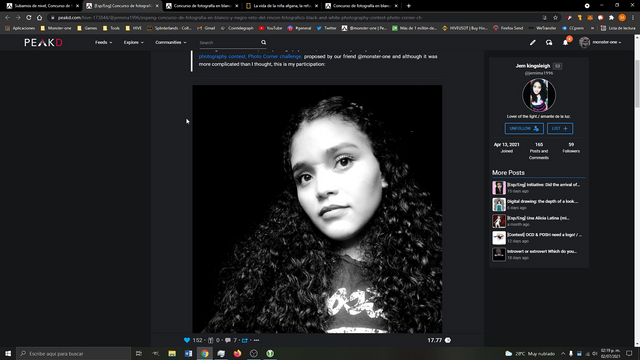
Task: Open the Monster-one bookmark folder
Action: pyautogui.click(x=56, y=28)
